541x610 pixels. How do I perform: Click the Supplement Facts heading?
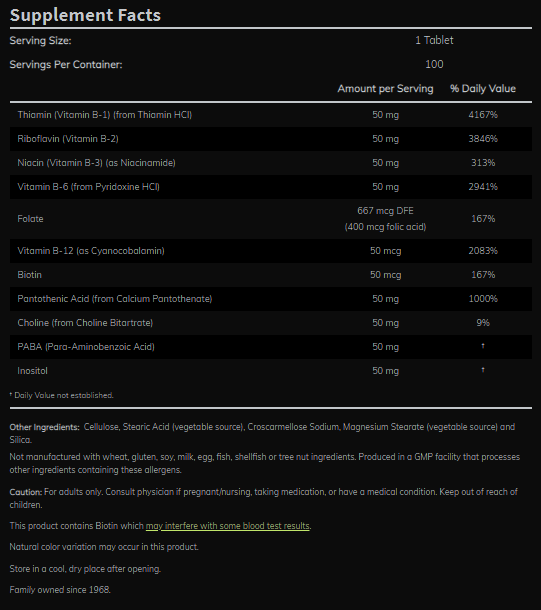(85, 15)
